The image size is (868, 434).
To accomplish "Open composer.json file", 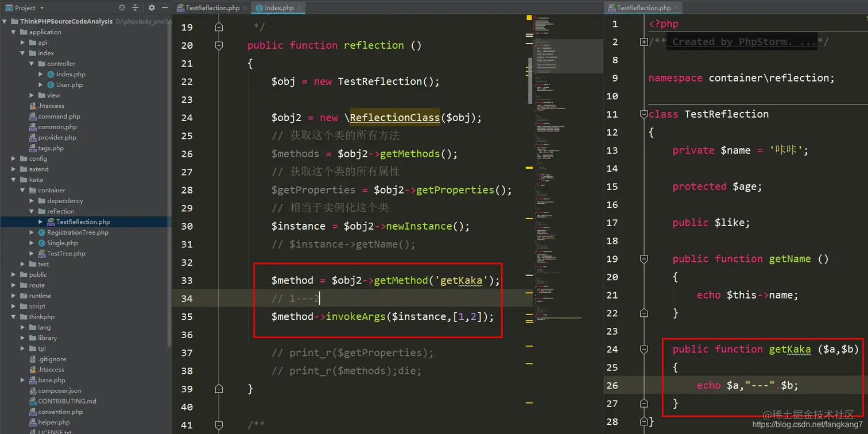I will tap(59, 391).
